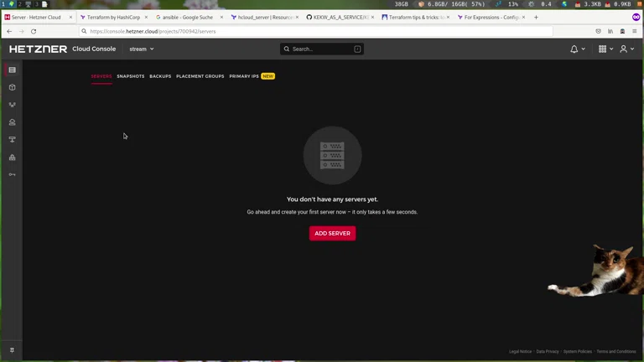Switch to the Snapshots tab

(x=131, y=76)
